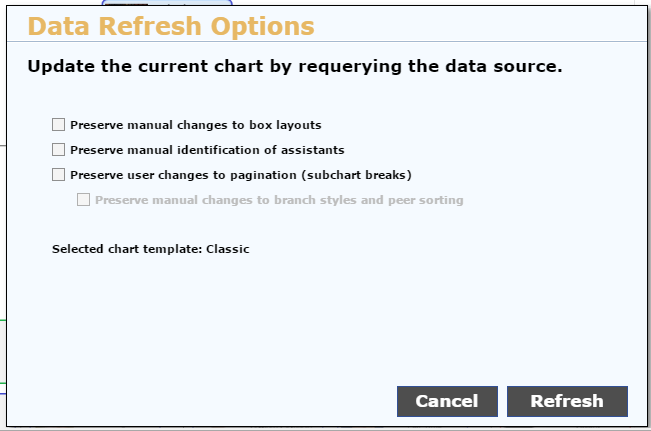Click the 'Selected chart template' label portion

(125, 248)
